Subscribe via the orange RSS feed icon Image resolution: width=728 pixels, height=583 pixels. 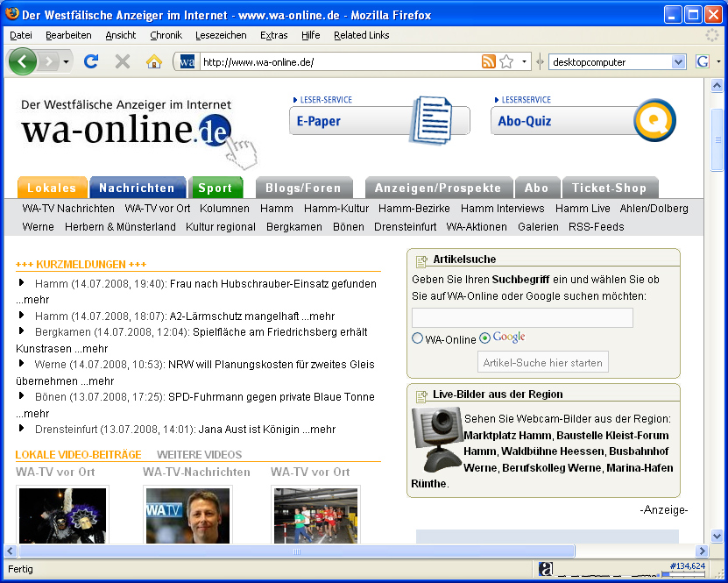click(x=489, y=61)
